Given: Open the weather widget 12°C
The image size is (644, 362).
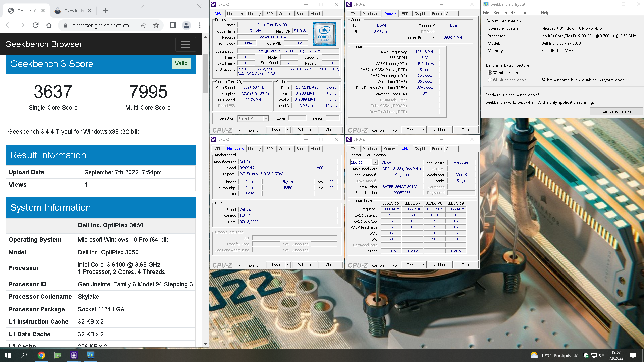Looking at the screenshot, I should tap(554, 356).
